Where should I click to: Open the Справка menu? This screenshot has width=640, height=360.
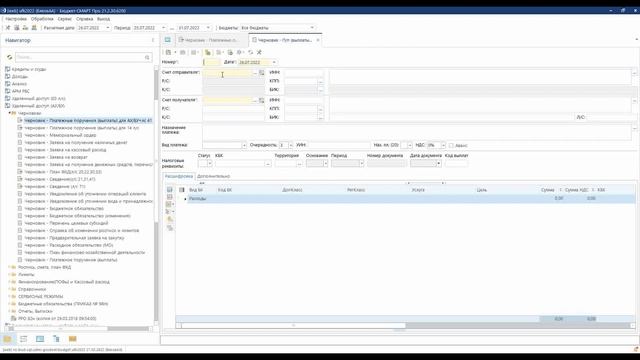(84, 19)
